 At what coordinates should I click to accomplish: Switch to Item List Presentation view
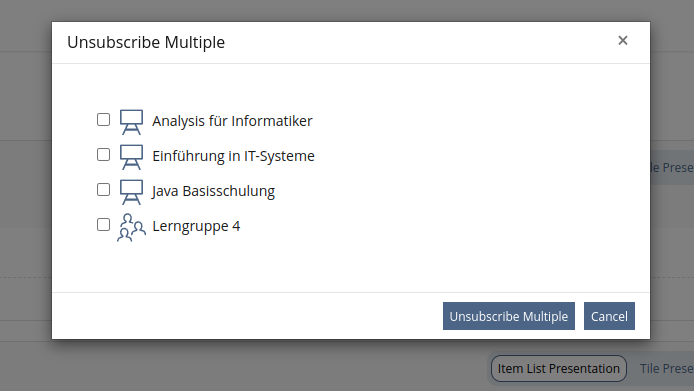point(559,368)
